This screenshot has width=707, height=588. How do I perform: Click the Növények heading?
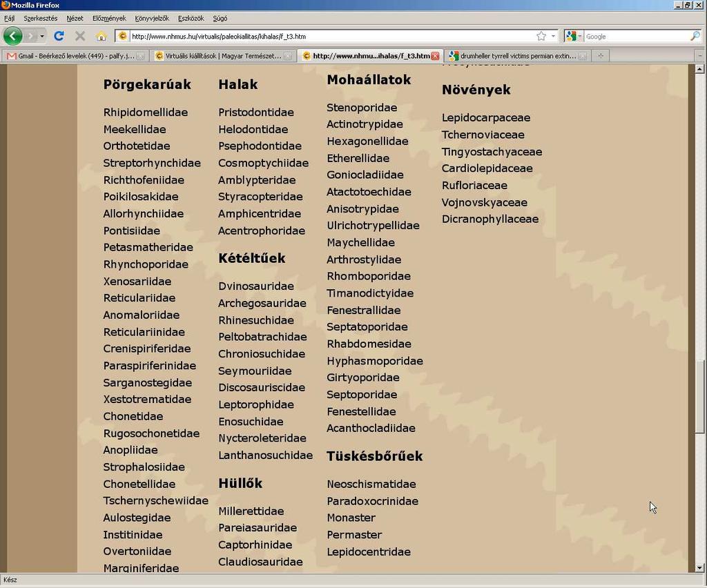coord(476,90)
